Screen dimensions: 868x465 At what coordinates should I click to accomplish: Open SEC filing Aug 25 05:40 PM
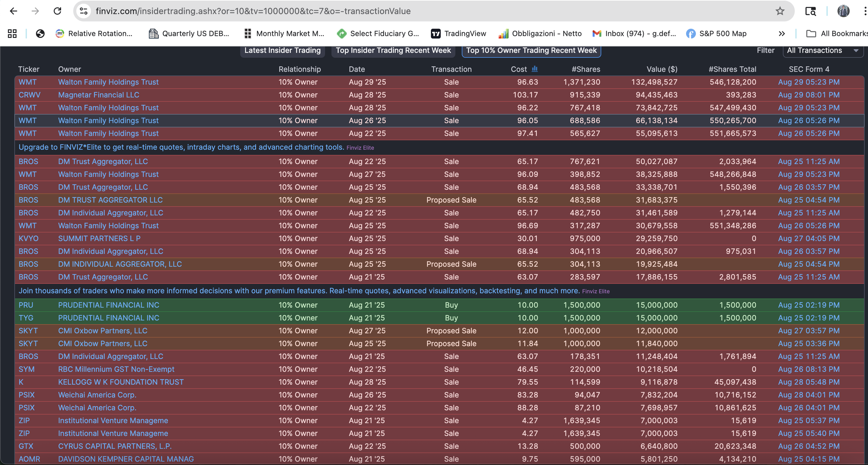pyautogui.click(x=809, y=433)
